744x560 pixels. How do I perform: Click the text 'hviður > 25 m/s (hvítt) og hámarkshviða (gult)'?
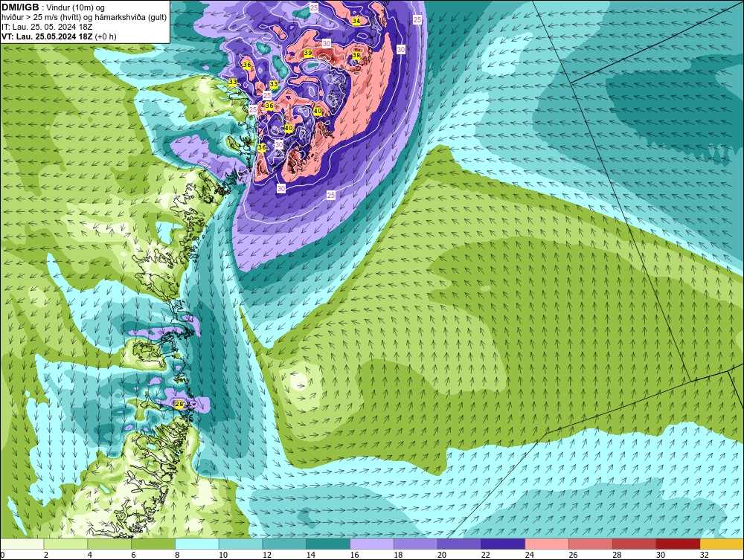(85, 18)
